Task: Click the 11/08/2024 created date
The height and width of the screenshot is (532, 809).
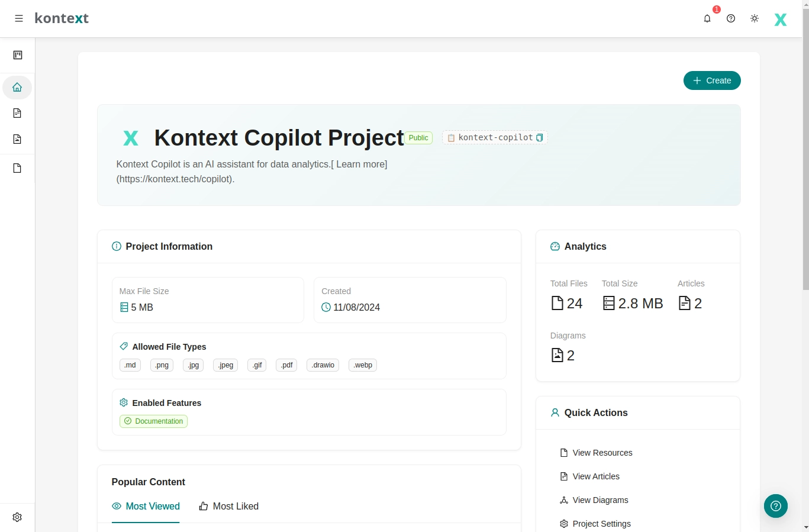Action: point(356,307)
